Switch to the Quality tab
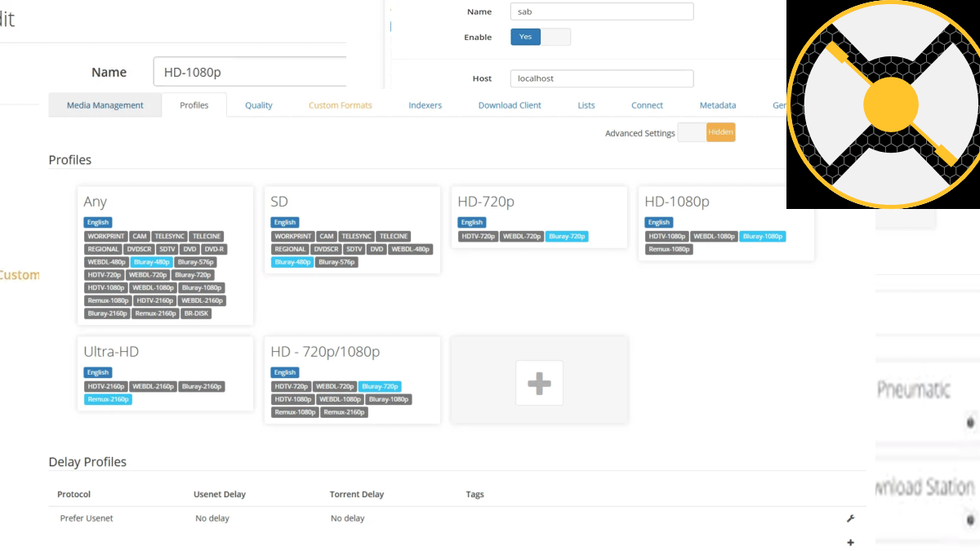 [x=259, y=105]
